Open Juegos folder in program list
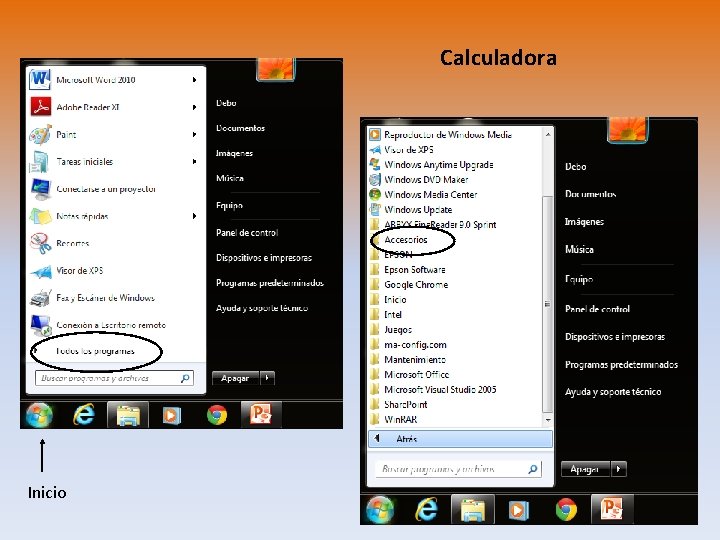This screenshot has height=540, width=720. (398, 329)
